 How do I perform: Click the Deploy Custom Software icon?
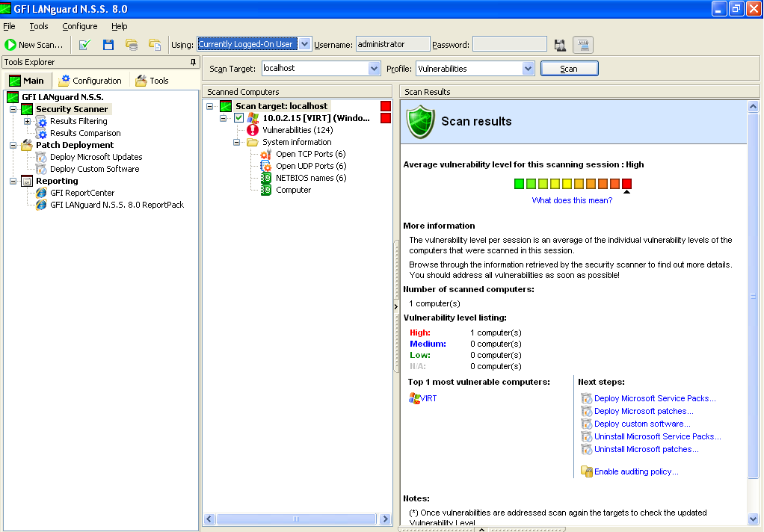pyautogui.click(x=41, y=169)
